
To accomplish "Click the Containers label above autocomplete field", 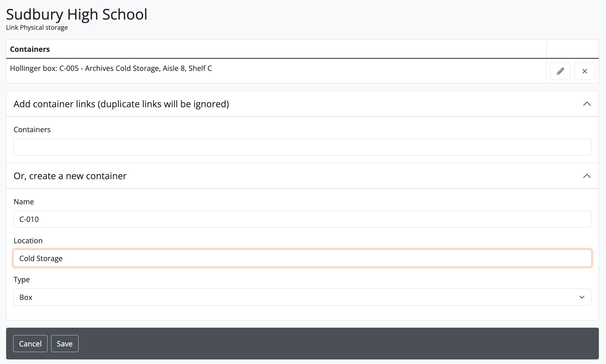I will 32,130.
